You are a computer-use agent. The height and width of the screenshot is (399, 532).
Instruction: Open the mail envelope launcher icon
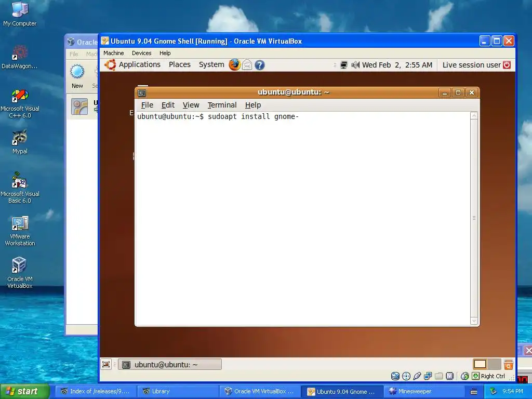[x=247, y=65]
